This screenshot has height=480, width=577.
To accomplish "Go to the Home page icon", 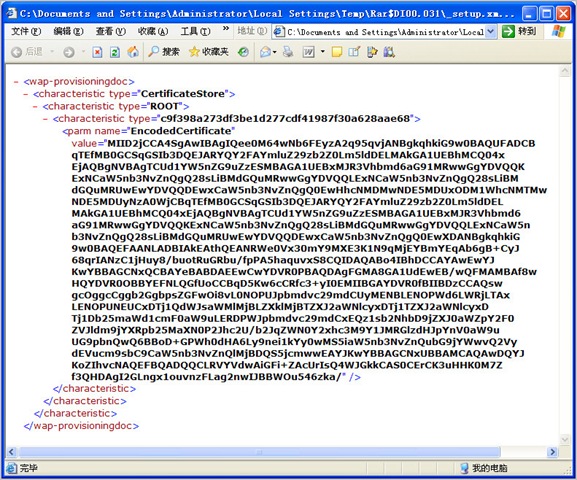I will tap(133, 52).
